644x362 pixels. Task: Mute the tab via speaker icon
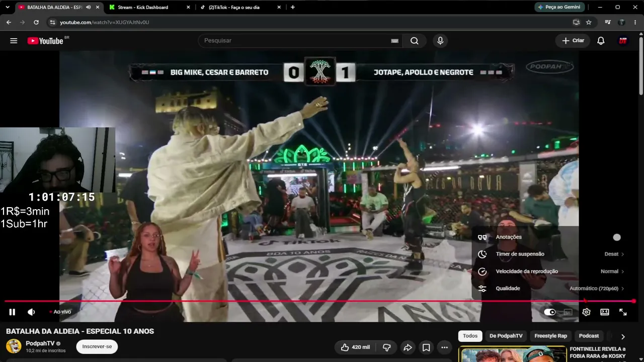pyautogui.click(x=89, y=7)
